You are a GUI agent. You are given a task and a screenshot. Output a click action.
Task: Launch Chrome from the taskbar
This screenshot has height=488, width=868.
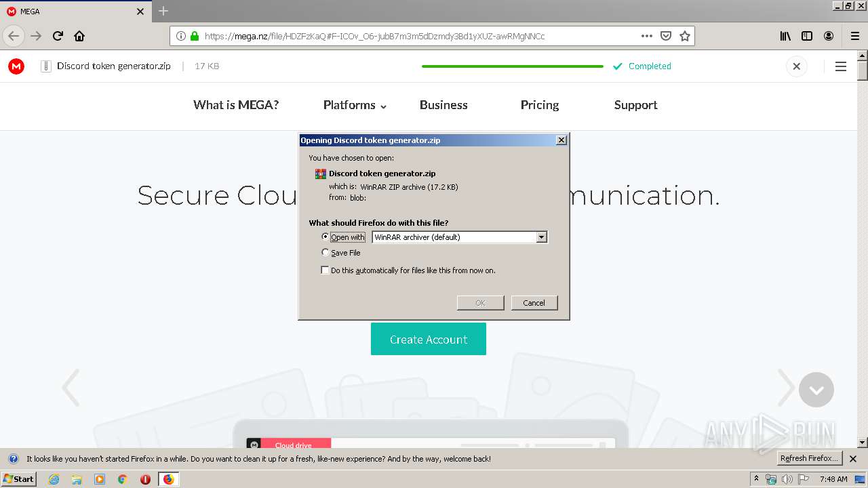[122, 479]
